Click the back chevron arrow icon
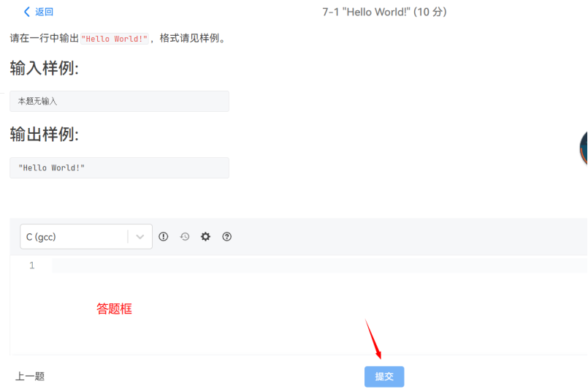The height and width of the screenshot is (389, 588). 27,12
